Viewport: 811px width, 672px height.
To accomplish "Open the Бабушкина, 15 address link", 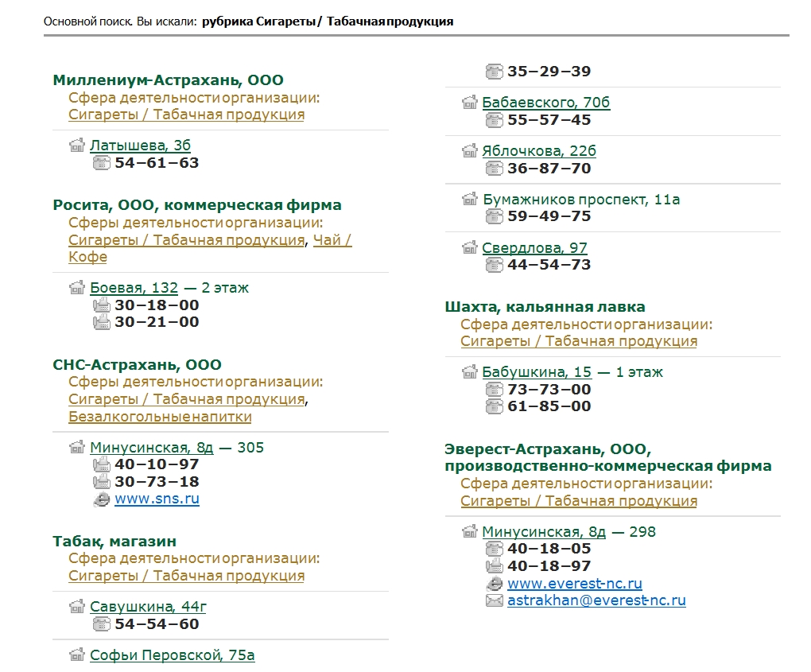I will pyautogui.click(x=537, y=372).
